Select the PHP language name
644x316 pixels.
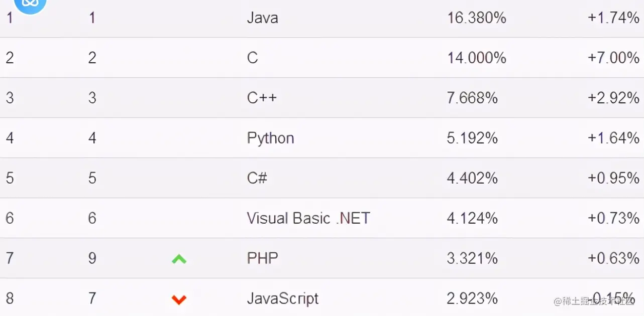(x=262, y=258)
